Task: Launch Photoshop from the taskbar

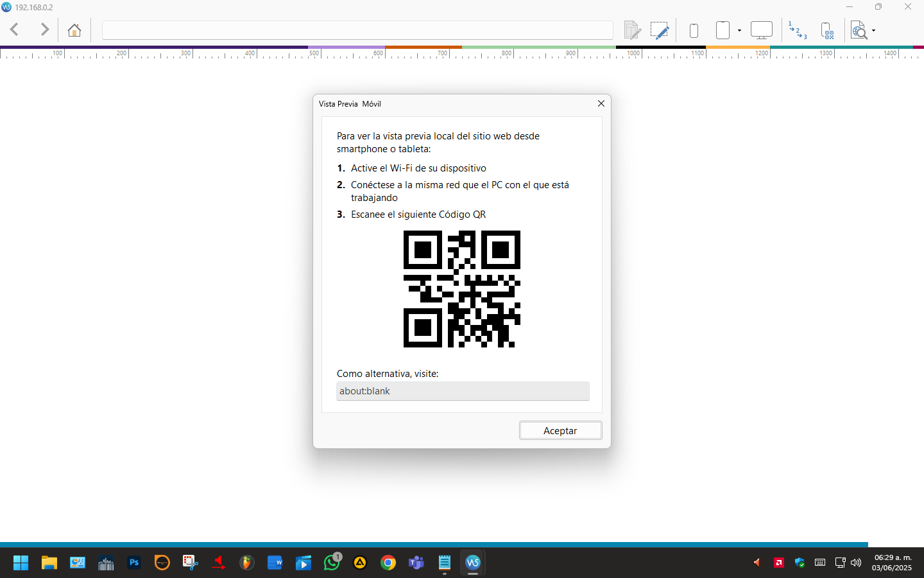Action: pyautogui.click(x=134, y=563)
